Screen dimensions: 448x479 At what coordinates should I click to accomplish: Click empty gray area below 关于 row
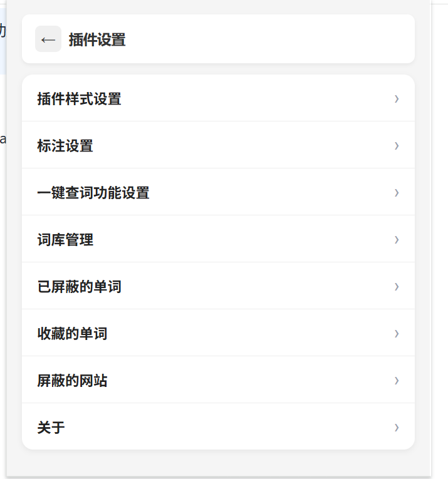click(x=218, y=463)
